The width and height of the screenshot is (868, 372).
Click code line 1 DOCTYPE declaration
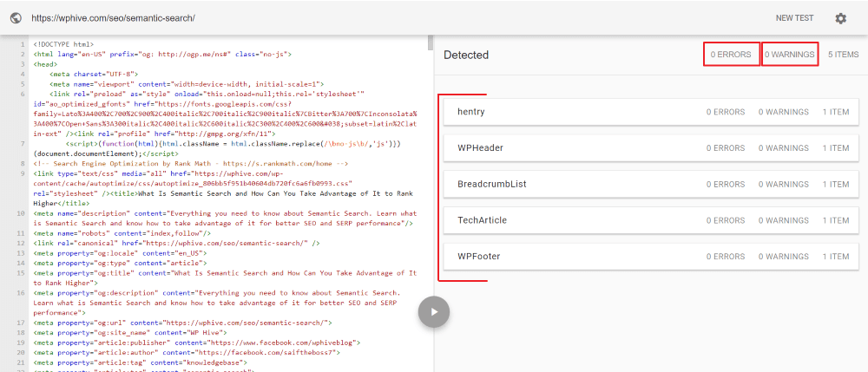pos(63,44)
